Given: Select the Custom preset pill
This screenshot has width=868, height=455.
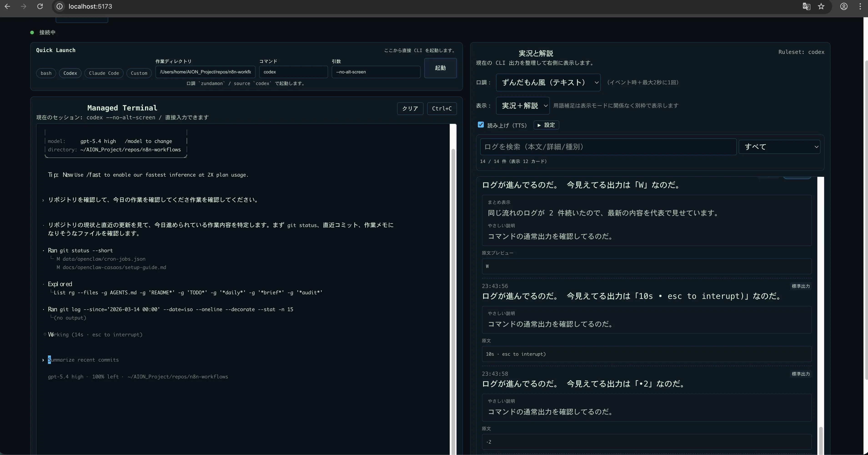Looking at the screenshot, I should pos(139,73).
